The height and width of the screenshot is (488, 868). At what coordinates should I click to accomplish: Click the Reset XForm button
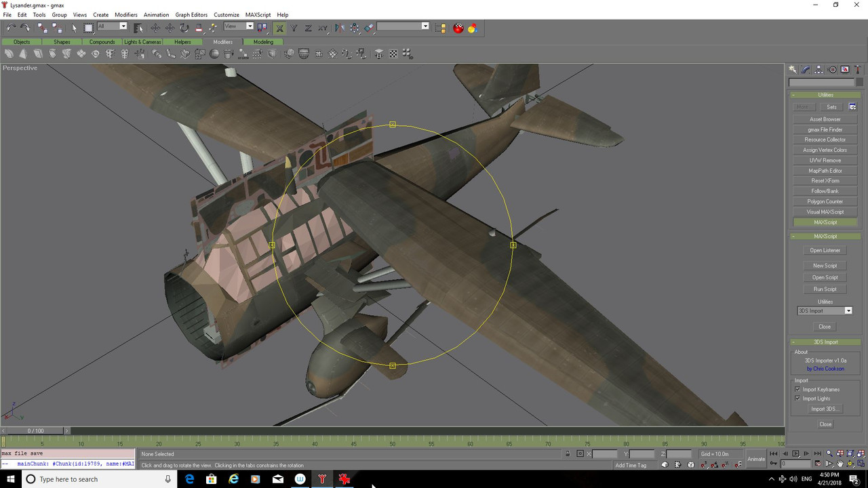click(825, 181)
